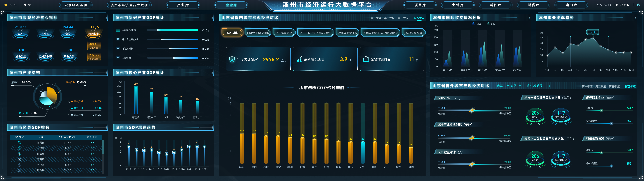644x181 pixels.
Task: Collapse the 滨州市国际收支情况分析 panel arrow
Action: pyautogui.click(x=530, y=18)
